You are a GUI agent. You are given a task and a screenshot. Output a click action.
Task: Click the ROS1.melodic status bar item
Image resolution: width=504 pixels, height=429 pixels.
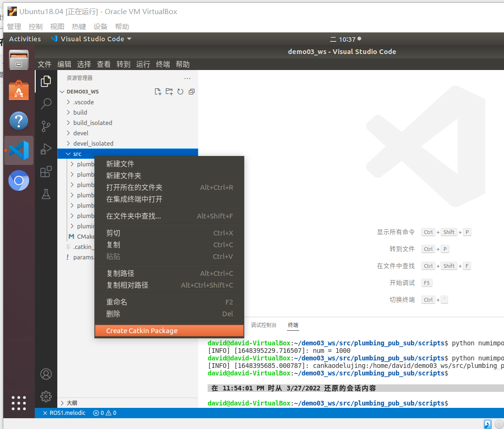pos(64,413)
